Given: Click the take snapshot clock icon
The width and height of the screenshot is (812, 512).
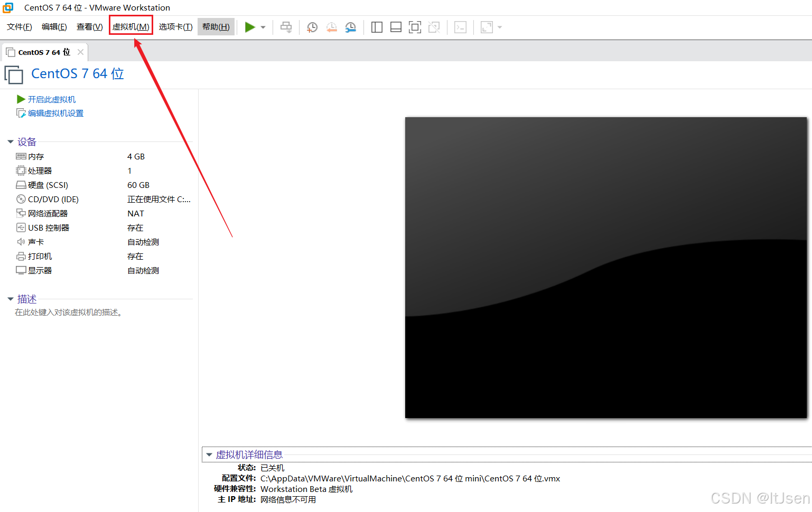Looking at the screenshot, I should click(312, 27).
